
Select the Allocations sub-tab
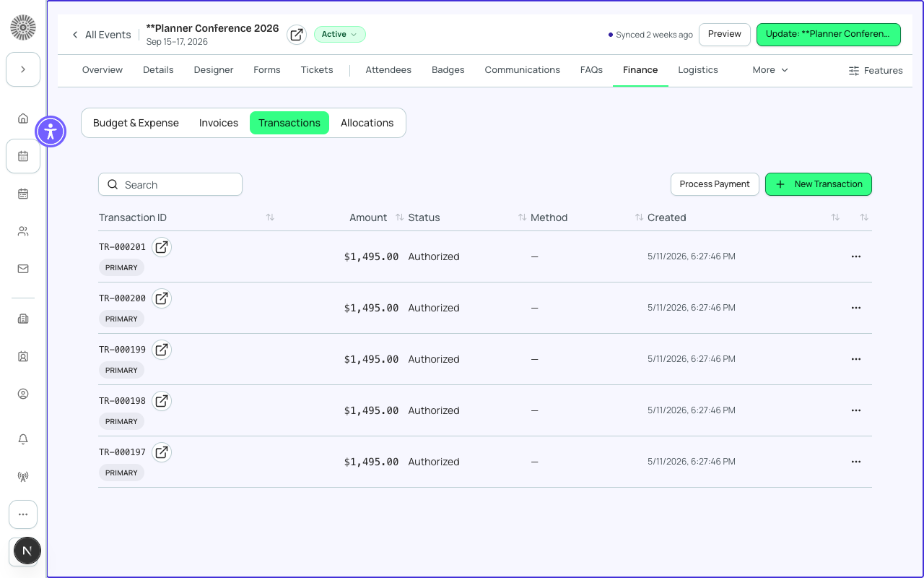pos(367,123)
